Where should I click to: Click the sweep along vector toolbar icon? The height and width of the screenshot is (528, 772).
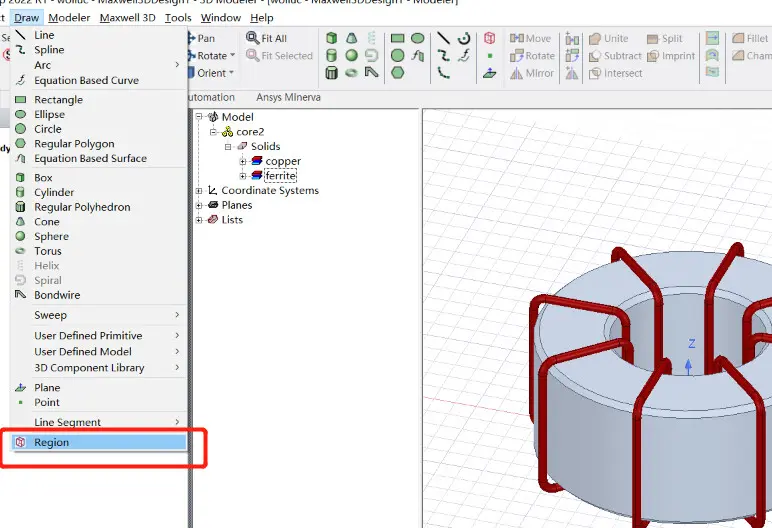712,38
